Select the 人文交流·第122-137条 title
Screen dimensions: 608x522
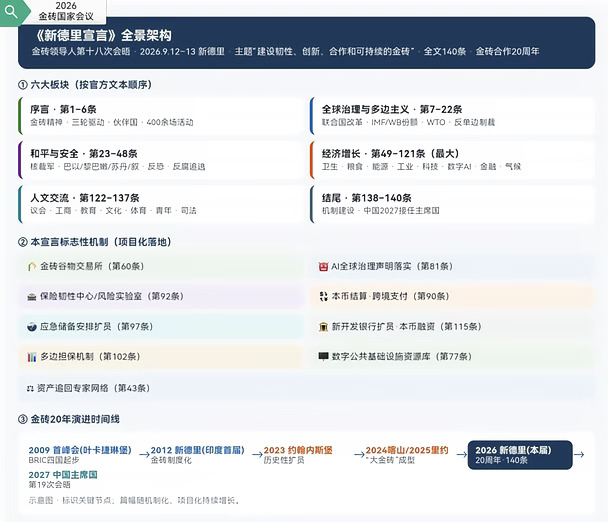click(x=85, y=198)
